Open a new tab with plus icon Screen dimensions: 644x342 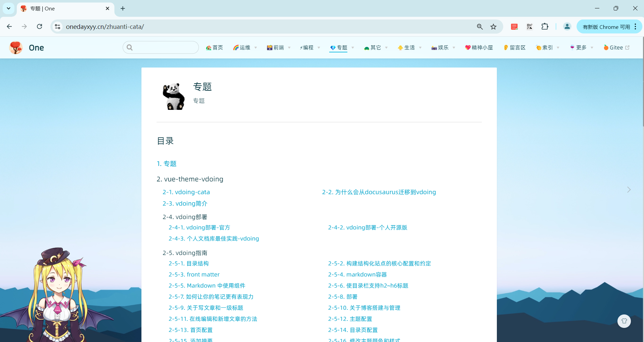(123, 8)
